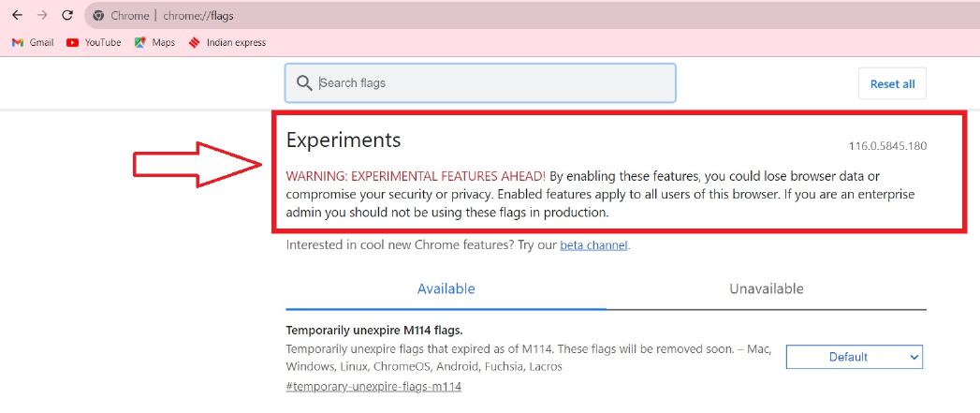Reload the page with refresh icon
Image resolution: width=980 pixels, height=413 pixels.
[x=67, y=16]
